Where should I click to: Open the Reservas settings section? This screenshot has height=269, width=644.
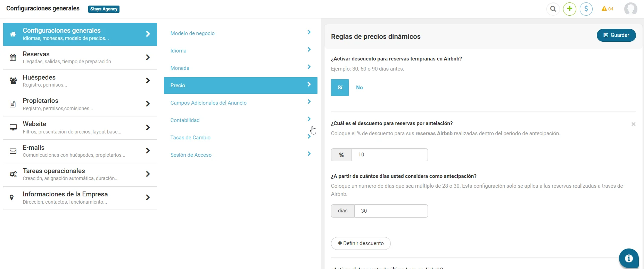[x=80, y=58]
